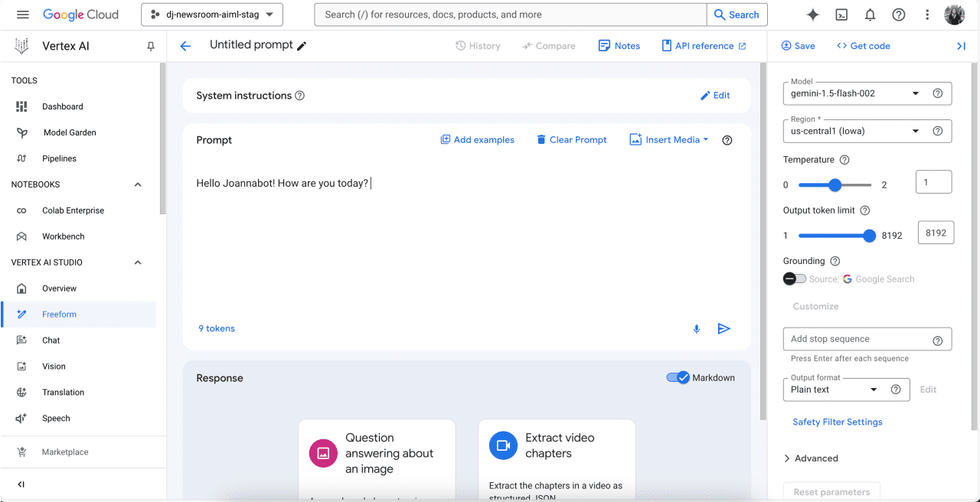
Task: Open the API reference link
Action: click(x=704, y=46)
